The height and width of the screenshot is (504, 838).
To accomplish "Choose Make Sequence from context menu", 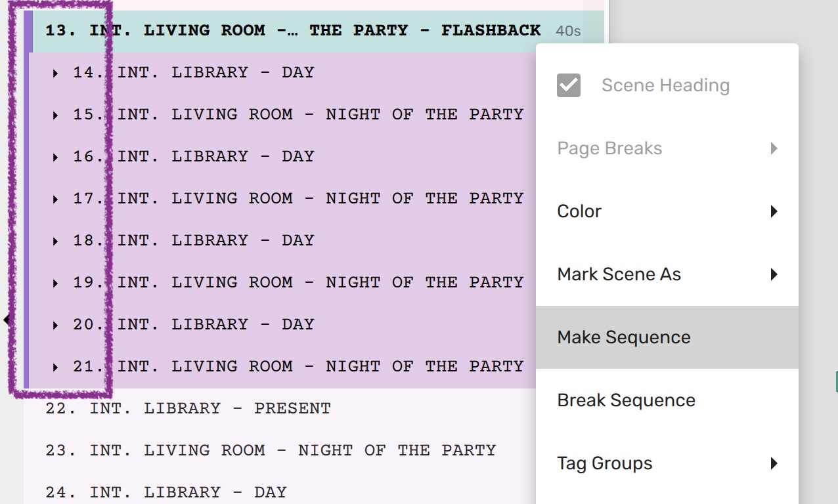I will coord(624,337).
